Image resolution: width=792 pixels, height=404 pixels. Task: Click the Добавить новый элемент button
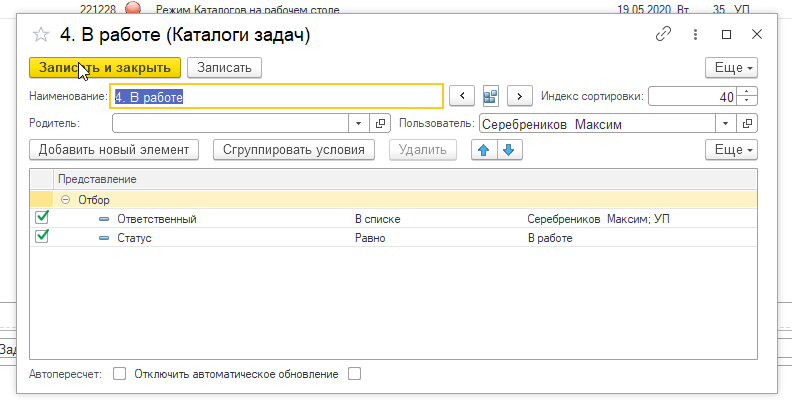coord(114,150)
